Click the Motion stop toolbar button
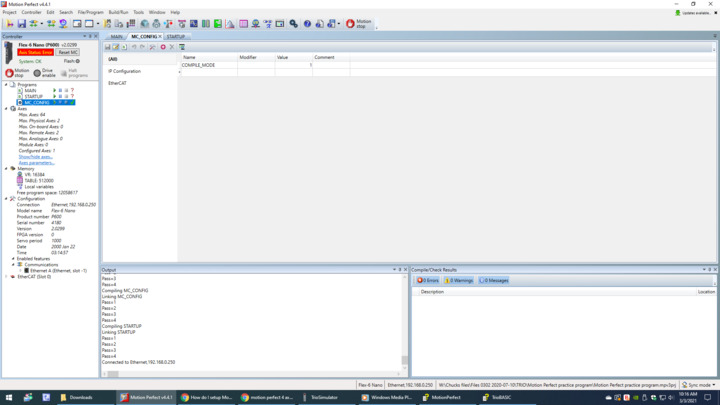This screenshot has height=405, width=720. coord(359,23)
